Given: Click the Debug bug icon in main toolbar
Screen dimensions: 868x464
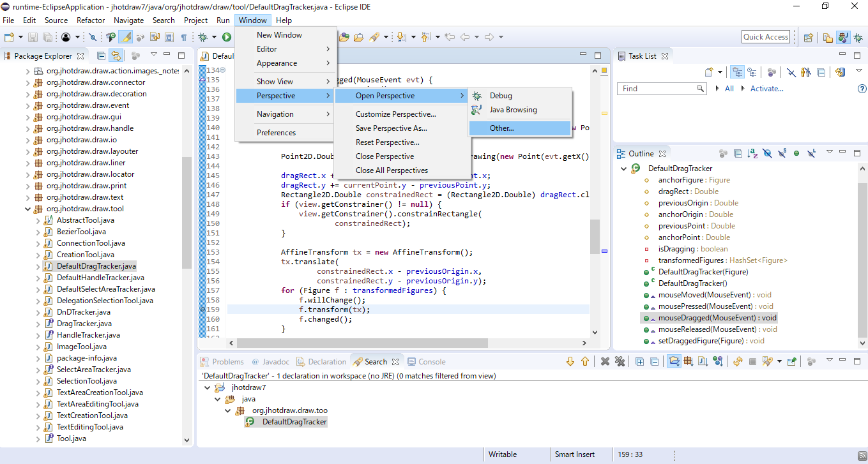Looking at the screenshot, I should click(203, 37).
